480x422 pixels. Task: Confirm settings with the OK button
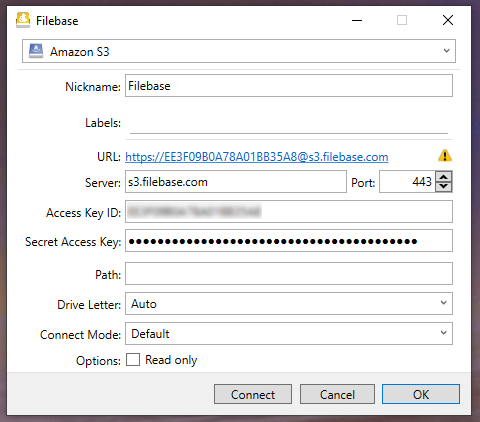point(421,394)
